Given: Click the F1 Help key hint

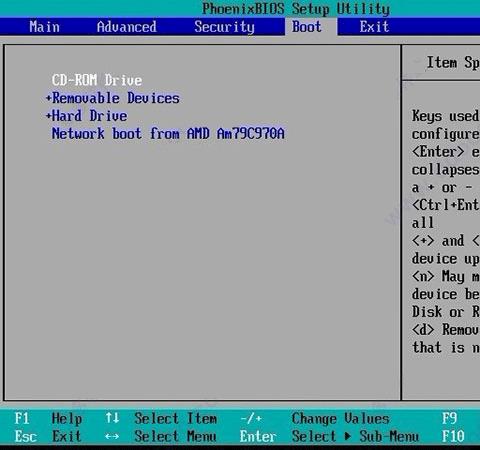Looking at the screenshot, I should (48, 418).
